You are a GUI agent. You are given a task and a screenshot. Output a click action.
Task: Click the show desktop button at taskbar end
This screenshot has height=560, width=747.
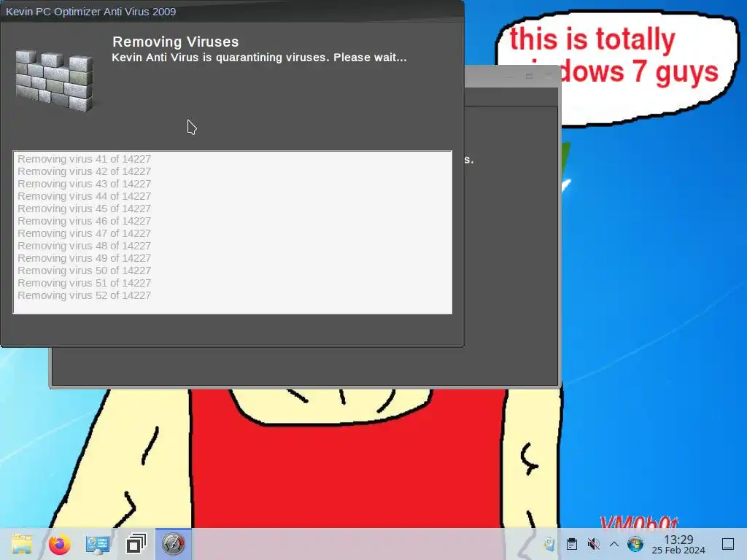(728, 544)
